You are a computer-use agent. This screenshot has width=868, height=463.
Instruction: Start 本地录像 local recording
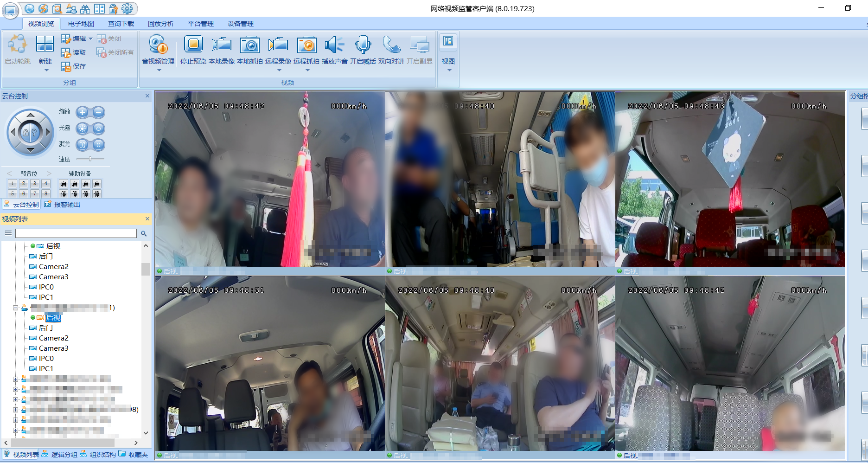pyautogui.click(x=222, y=45)
